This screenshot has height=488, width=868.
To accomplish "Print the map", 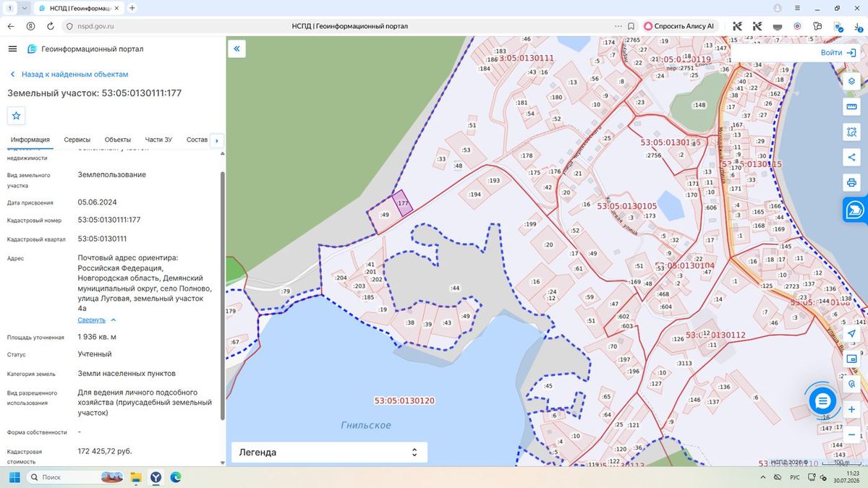I will (x=851, y=182).
